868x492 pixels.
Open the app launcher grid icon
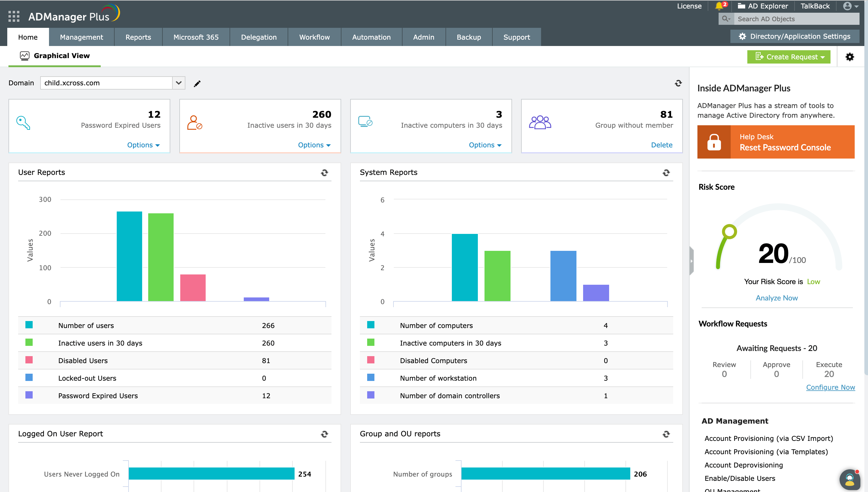coord(14,16)
